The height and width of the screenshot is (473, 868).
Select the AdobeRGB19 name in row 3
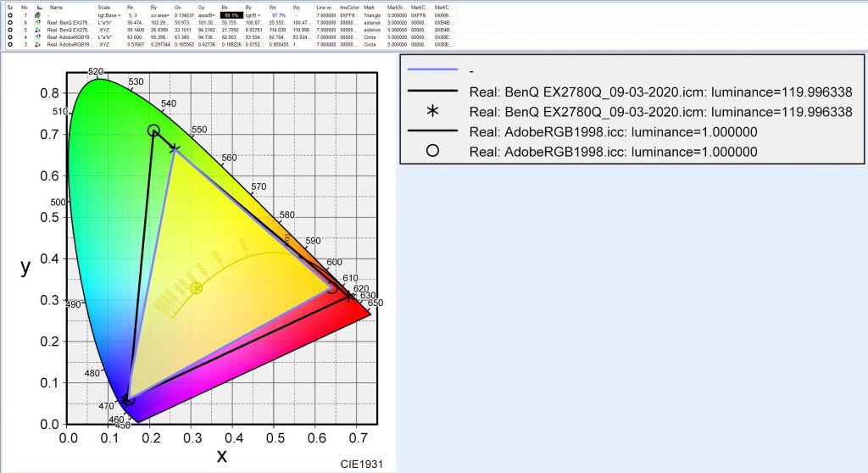70,44
